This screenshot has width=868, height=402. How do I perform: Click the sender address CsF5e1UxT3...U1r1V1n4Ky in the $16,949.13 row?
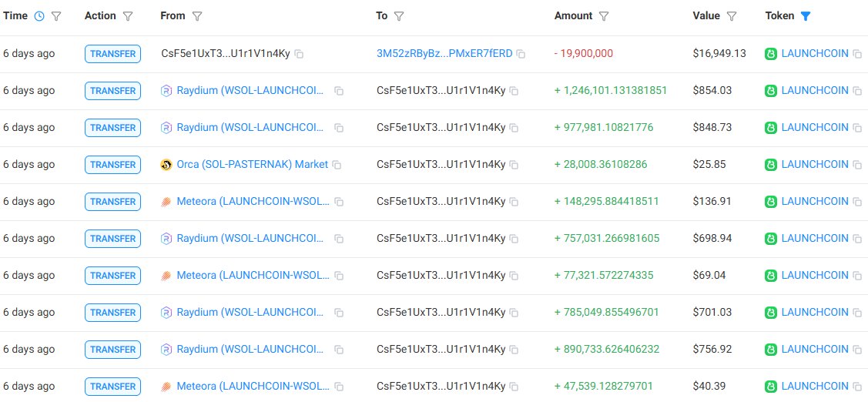(226, 54)
